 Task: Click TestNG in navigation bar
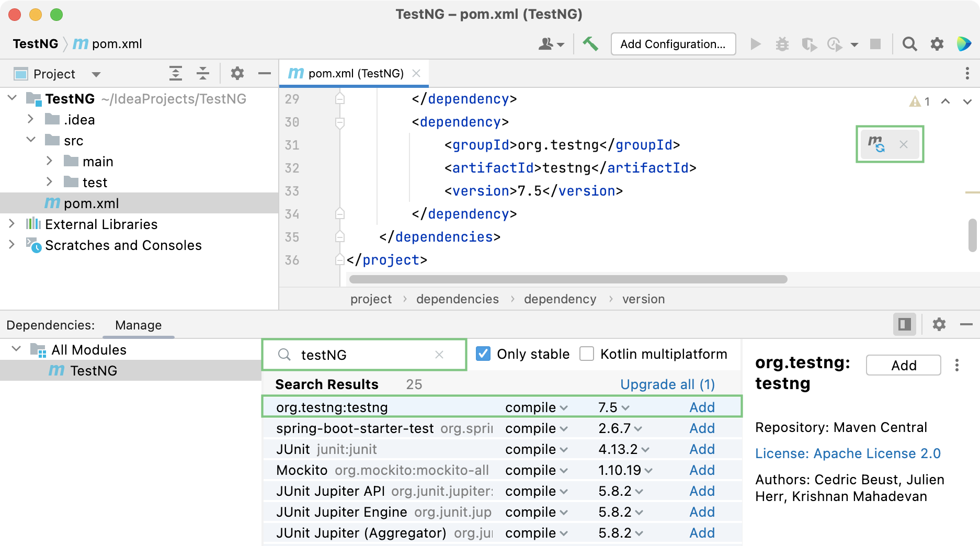(36, 44)
